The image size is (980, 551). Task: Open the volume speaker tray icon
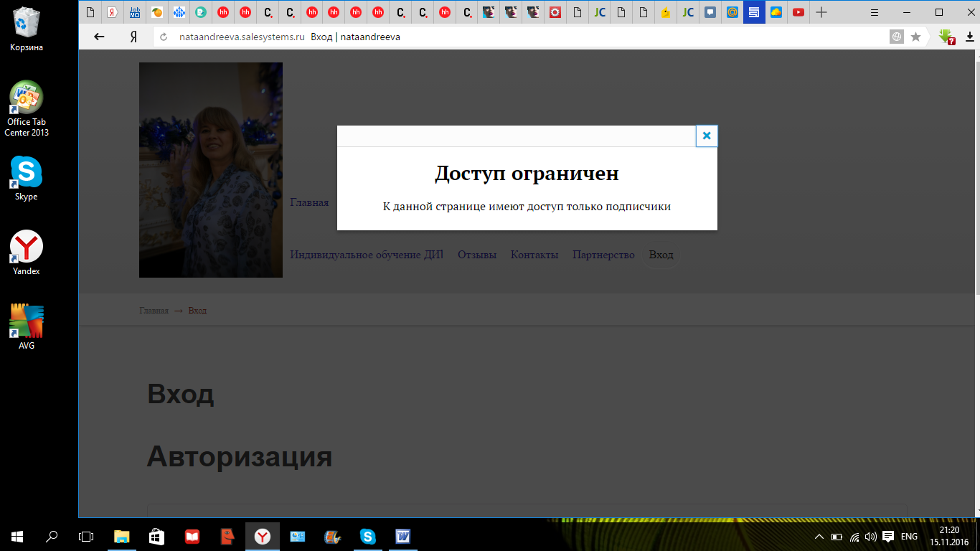(x=871, y=537)
